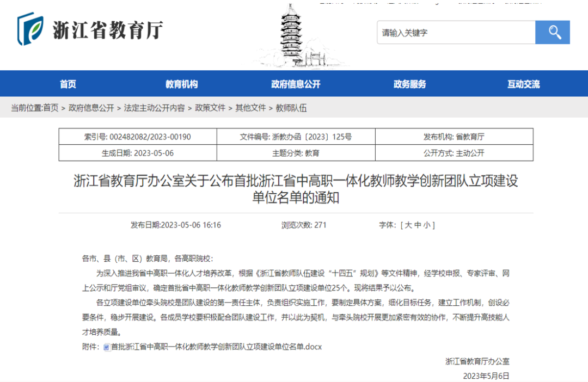Open the 首页 navigation menu item
The image size is (588, 382).
click(x=68, y=84)
